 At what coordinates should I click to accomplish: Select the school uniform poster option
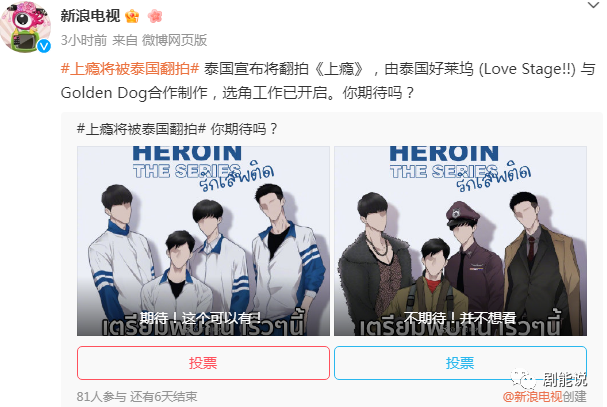click(203, 241)
